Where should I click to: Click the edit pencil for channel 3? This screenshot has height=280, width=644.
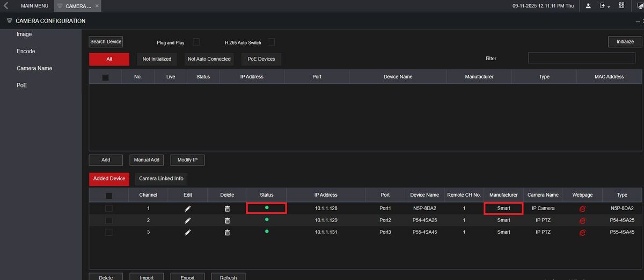(187, 232)
